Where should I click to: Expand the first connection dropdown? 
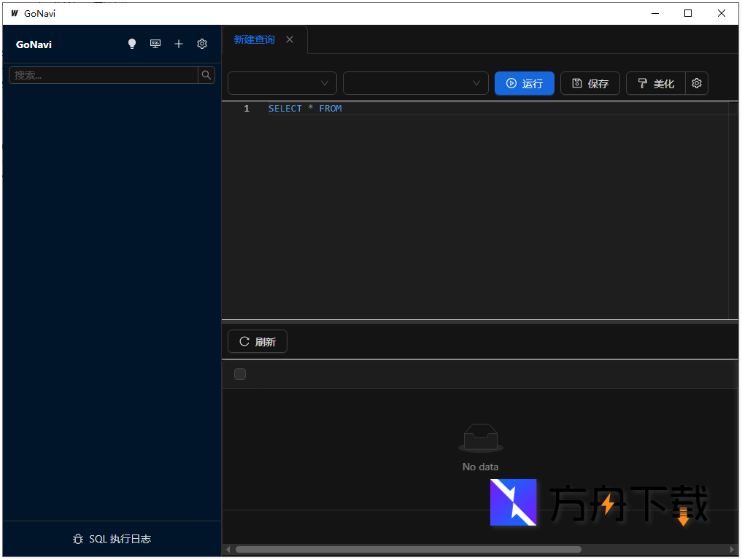pos(282,84)
